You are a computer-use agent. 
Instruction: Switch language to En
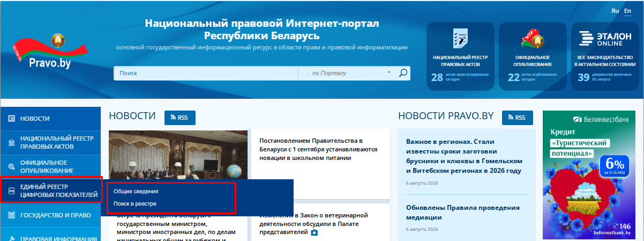pyautogui.click(x=627, y=11)
